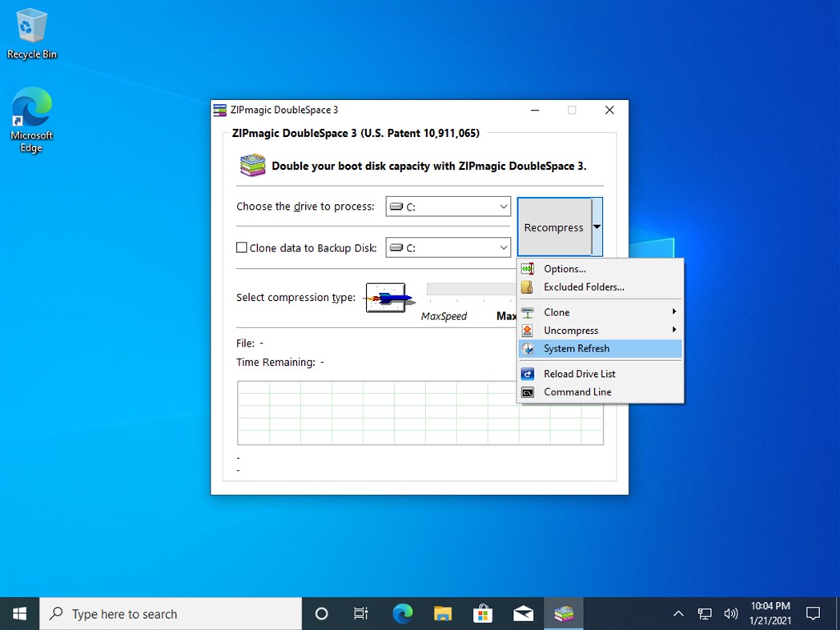Click the Options icon in the menu
Viewport: 840px width, 630px height.
pos(529,268)
